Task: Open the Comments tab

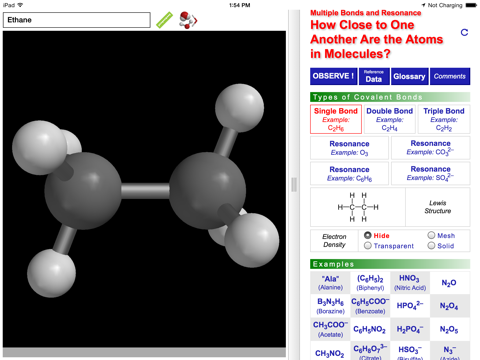Action: [450, 76]
